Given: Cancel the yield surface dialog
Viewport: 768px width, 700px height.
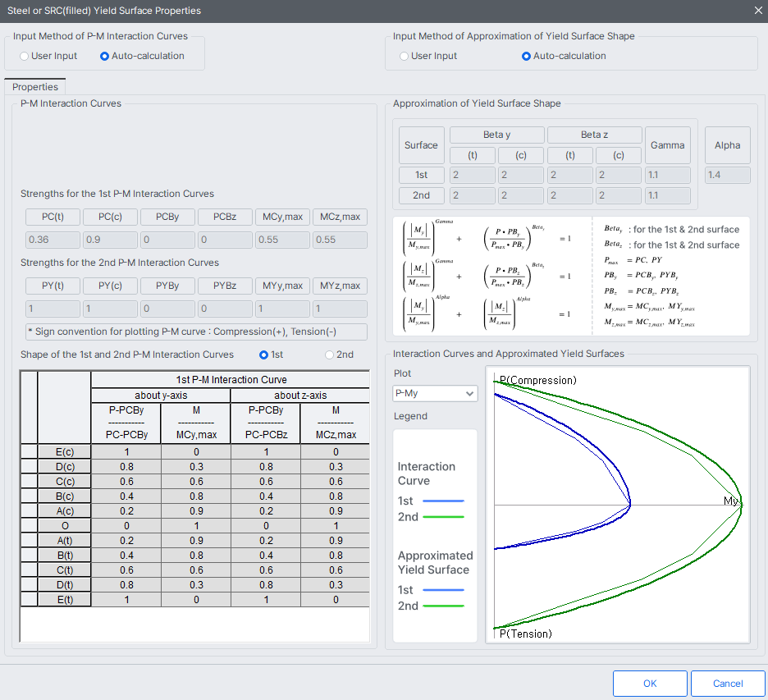Looking at the screenshot, I should point(728,684).
